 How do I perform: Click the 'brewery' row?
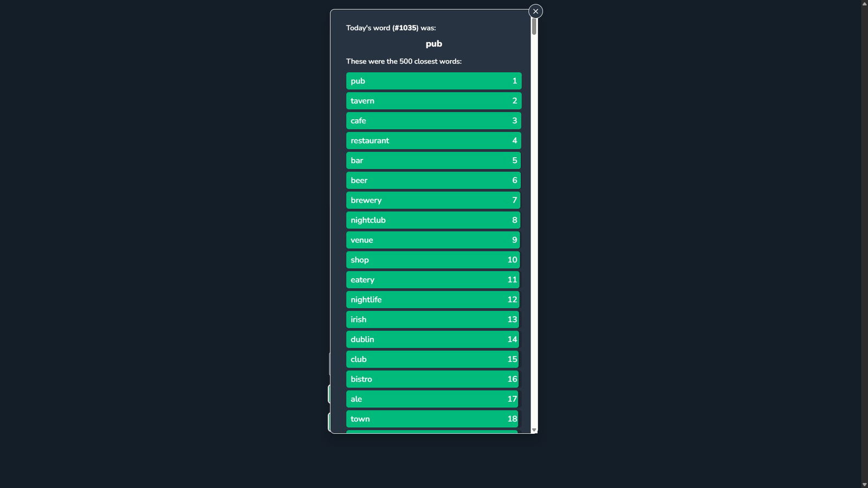pyautogui.click(x=433, y=200)
